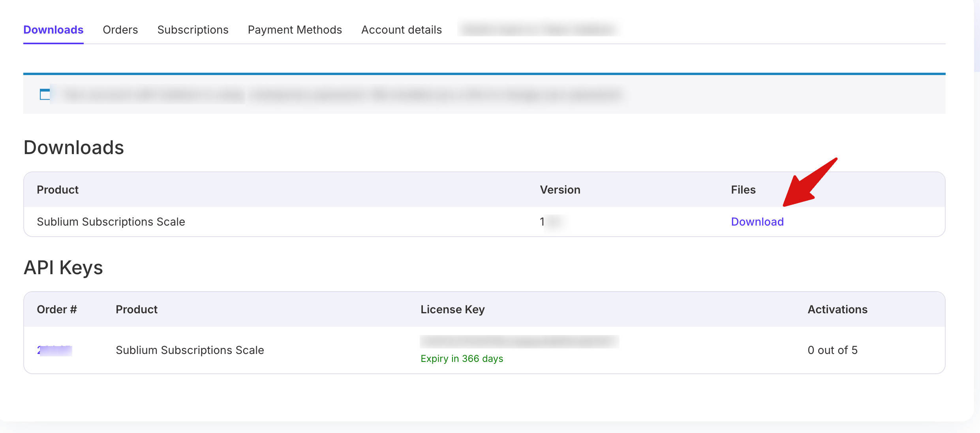Click the Product header in API Keys table

[137, 309]
